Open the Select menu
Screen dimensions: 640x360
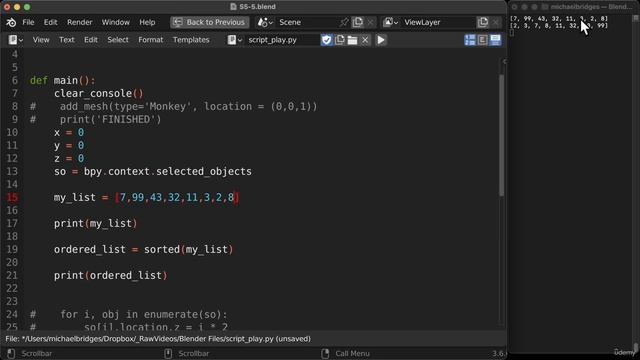[118, 40]
